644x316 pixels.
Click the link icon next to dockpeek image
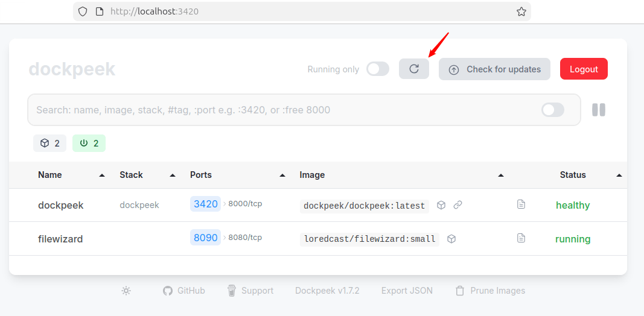[x=457, y=205]
